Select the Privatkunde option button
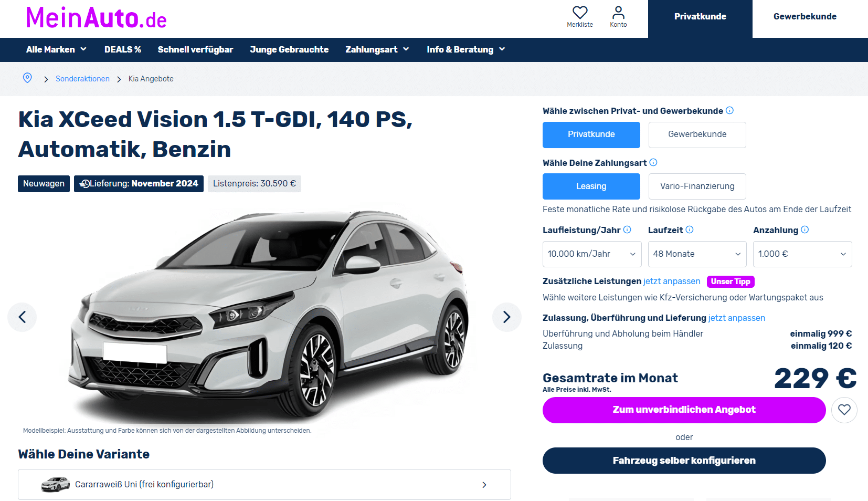The width and height of the screenshot is (868, 501). [x=591, y=134]
